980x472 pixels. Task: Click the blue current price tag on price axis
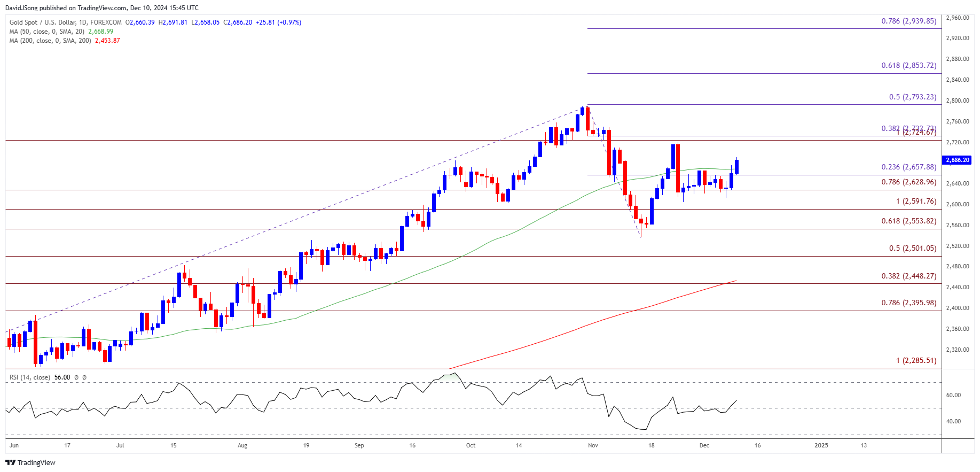pos(957,160)
